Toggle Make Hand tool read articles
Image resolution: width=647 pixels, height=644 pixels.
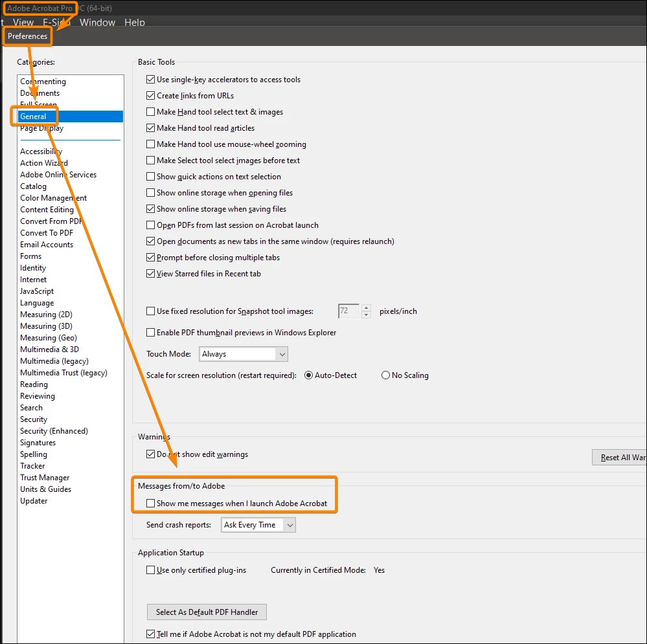(151, 128)
